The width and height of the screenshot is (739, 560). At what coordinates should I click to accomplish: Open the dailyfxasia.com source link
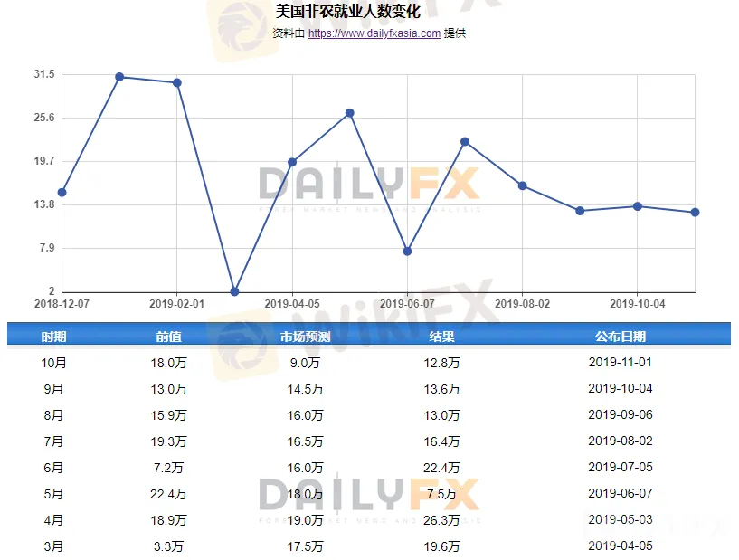click(x=374, y=33)
